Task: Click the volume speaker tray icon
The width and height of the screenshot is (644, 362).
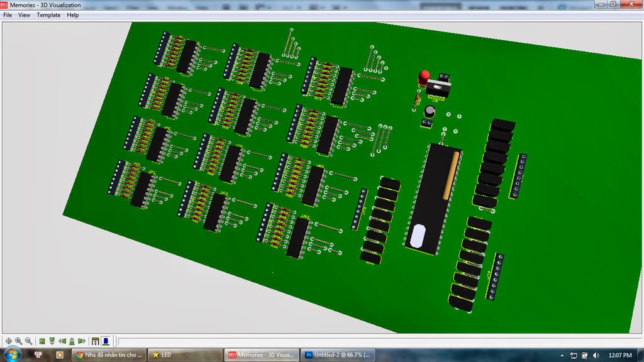Action: tap(596, 356)
